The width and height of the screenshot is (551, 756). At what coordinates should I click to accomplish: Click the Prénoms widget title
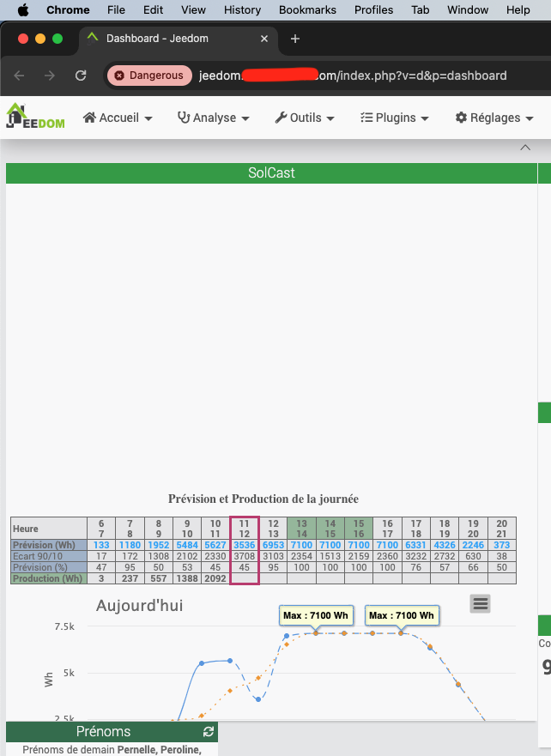pos(103,731)
